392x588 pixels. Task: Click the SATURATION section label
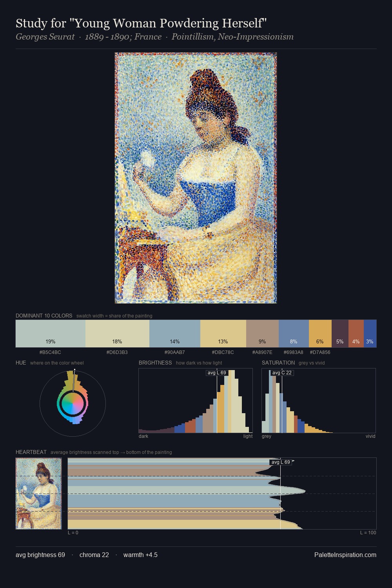coord(278,363)
